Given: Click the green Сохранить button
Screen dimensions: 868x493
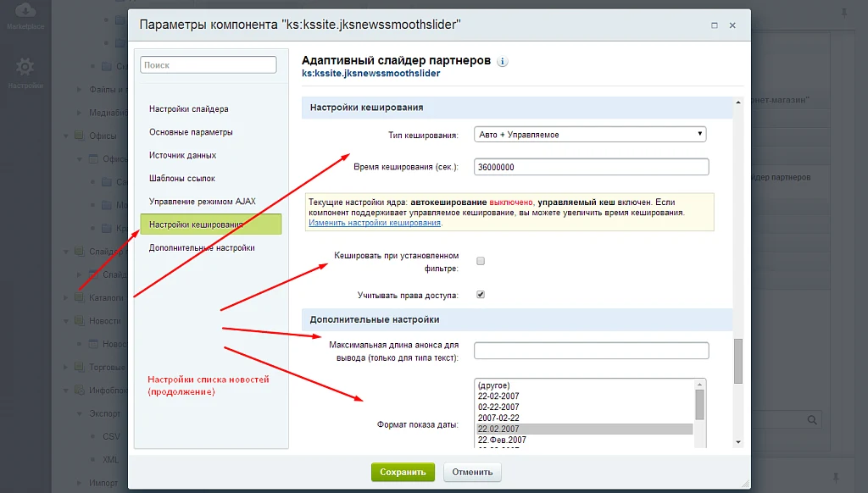Looking at the screenshot, I should pos(403,472).
